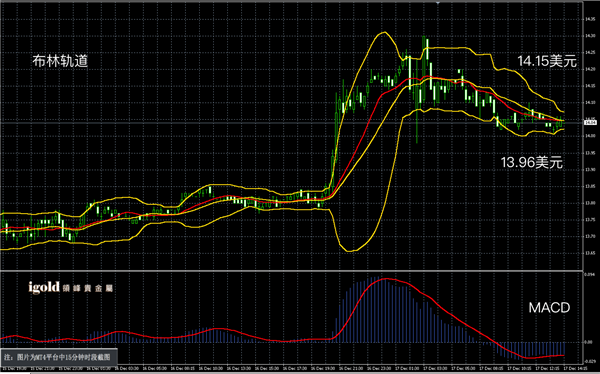Click the 0.094 MACD scale value
Viewport: 600px width, 374px height.
589,274
